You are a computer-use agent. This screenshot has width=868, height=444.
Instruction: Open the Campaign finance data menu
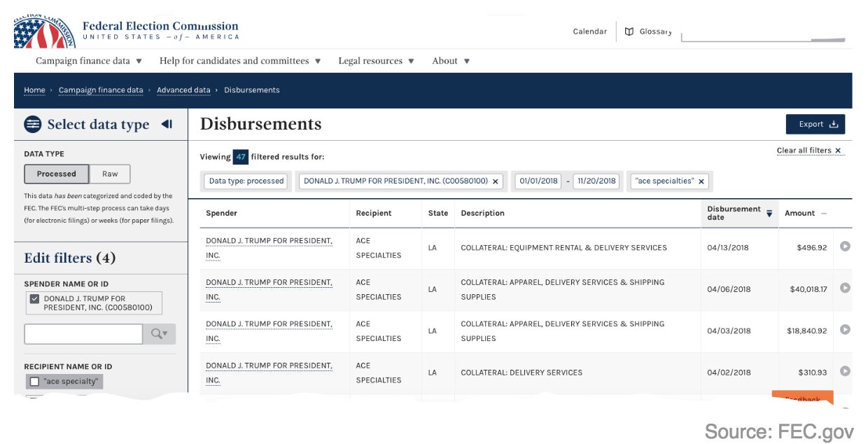click(x=89, y=61)
